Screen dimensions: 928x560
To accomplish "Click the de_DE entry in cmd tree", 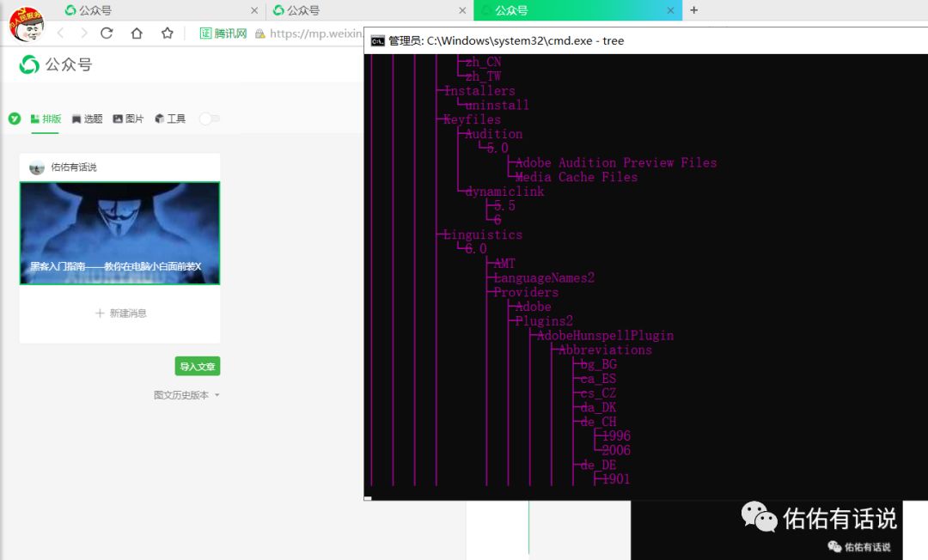I will (598, 465).
